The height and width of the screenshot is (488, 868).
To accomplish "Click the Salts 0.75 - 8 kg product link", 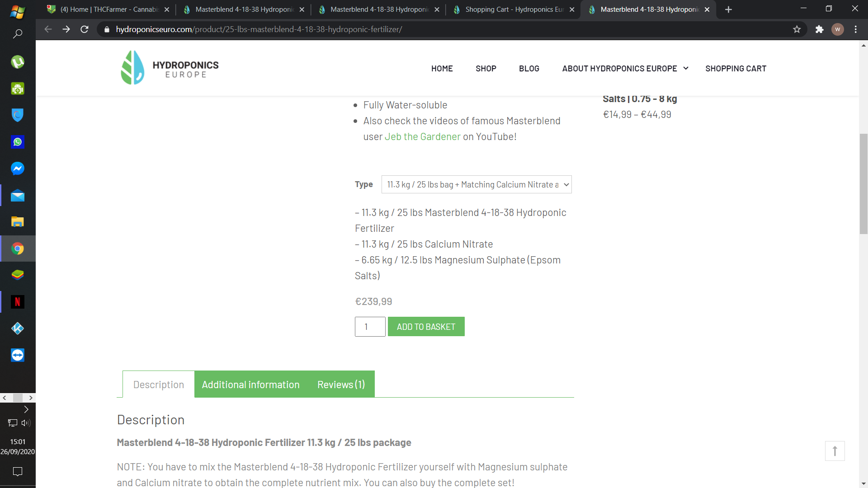I will (639, 99).
